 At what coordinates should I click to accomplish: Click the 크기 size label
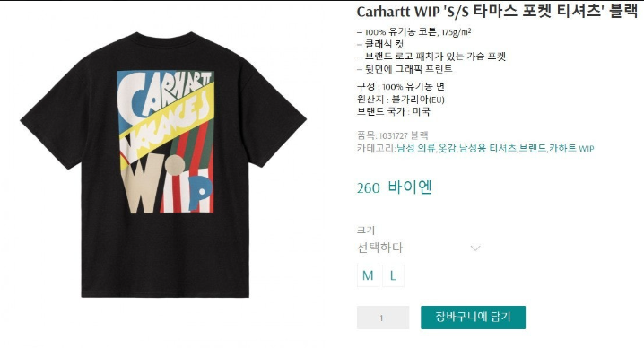366,231
